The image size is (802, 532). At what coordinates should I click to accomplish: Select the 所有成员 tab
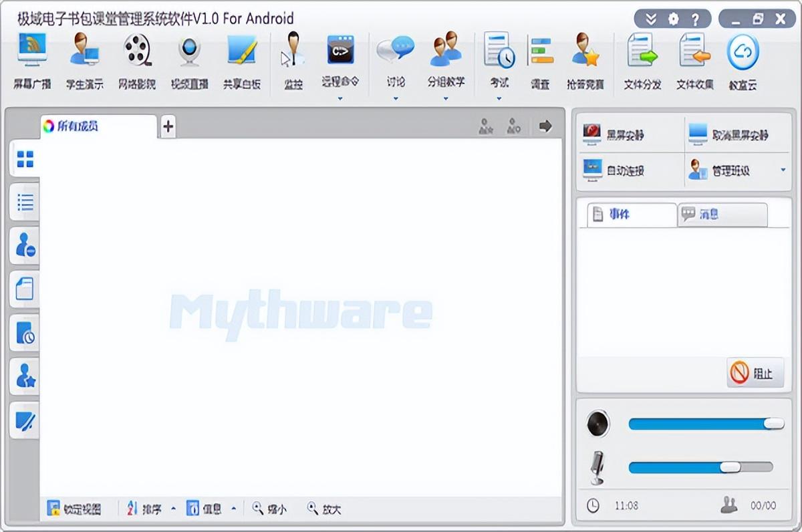tap(99, 126)
